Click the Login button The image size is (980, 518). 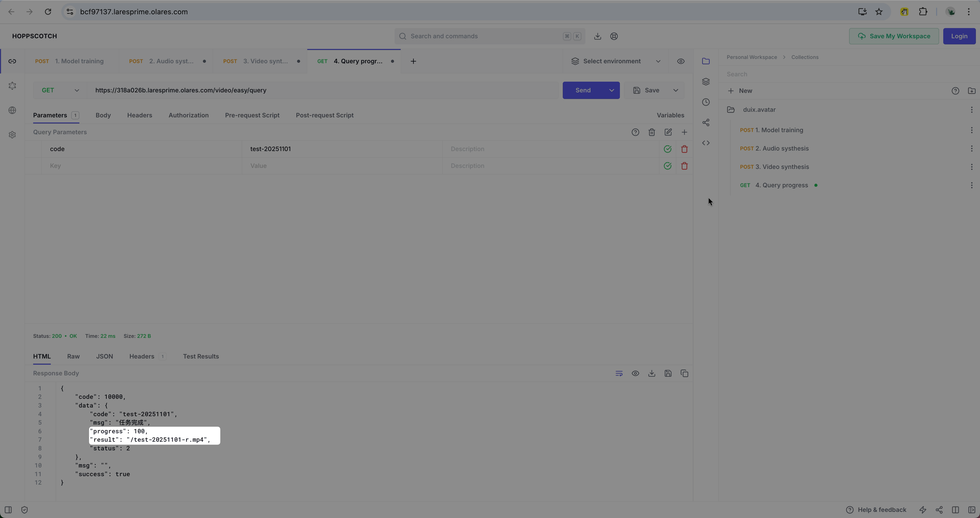click(959, 36)
